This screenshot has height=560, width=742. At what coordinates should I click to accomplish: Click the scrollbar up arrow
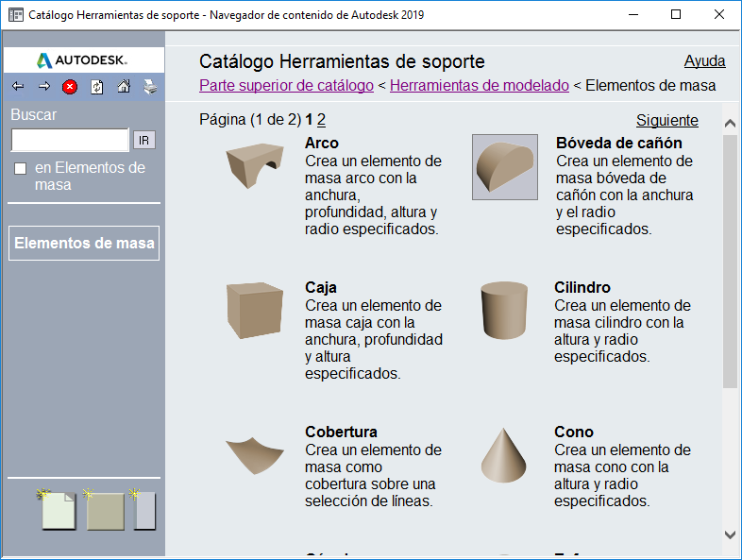point(730,124)
